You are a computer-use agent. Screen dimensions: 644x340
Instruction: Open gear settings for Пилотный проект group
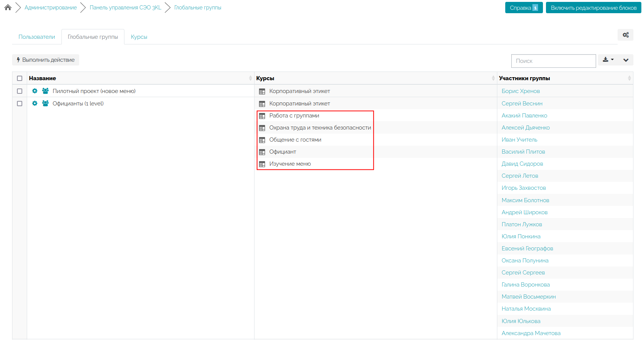(x=35, y=91)
